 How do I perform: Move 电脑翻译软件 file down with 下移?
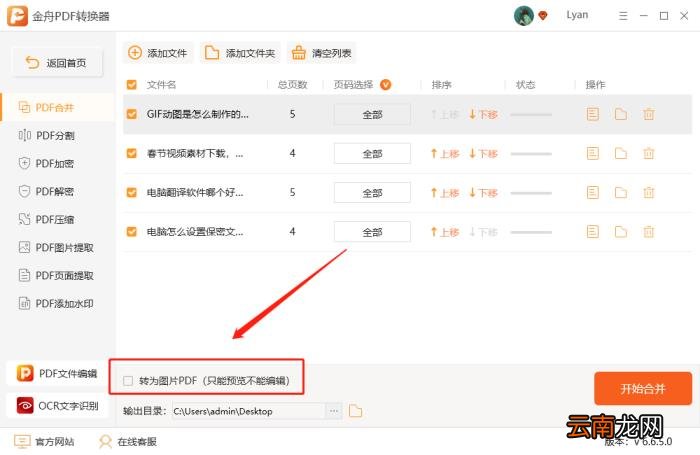click(x=483, y=193)
